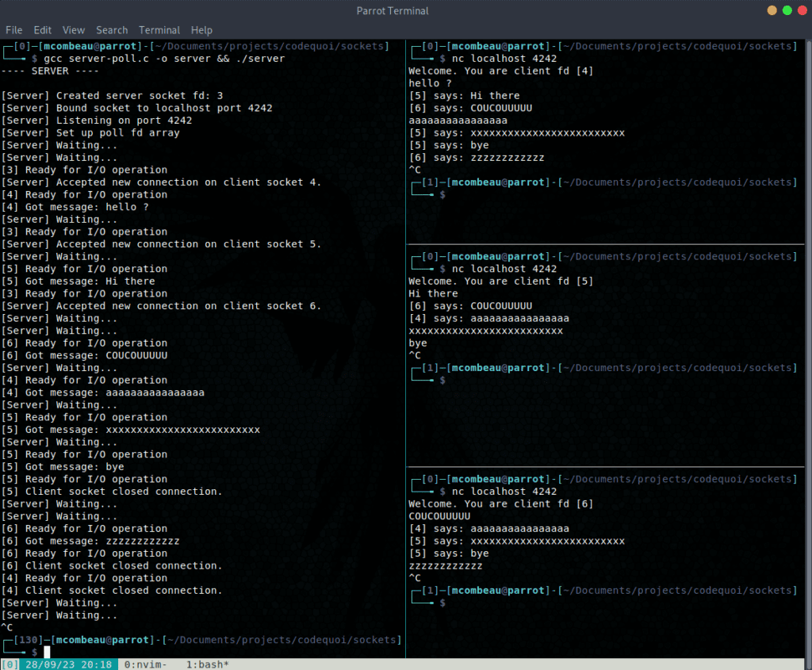This screenshot has width=812, height=670.
Task: Select tmux window 0:nvim- in status bar
Action: [146, 664]
